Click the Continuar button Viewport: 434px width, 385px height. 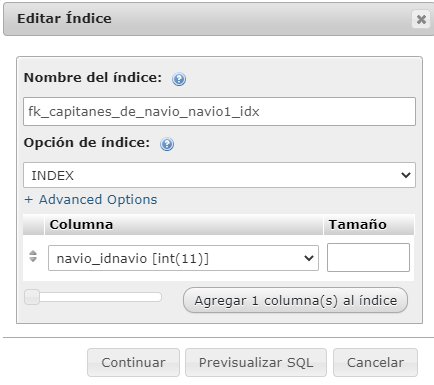tap(133, 363)
